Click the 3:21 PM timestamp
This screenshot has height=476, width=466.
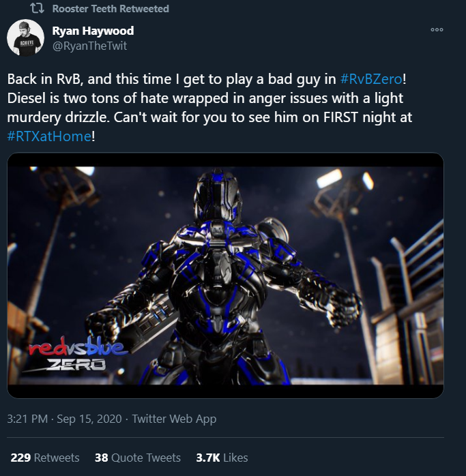click(27, 419)
